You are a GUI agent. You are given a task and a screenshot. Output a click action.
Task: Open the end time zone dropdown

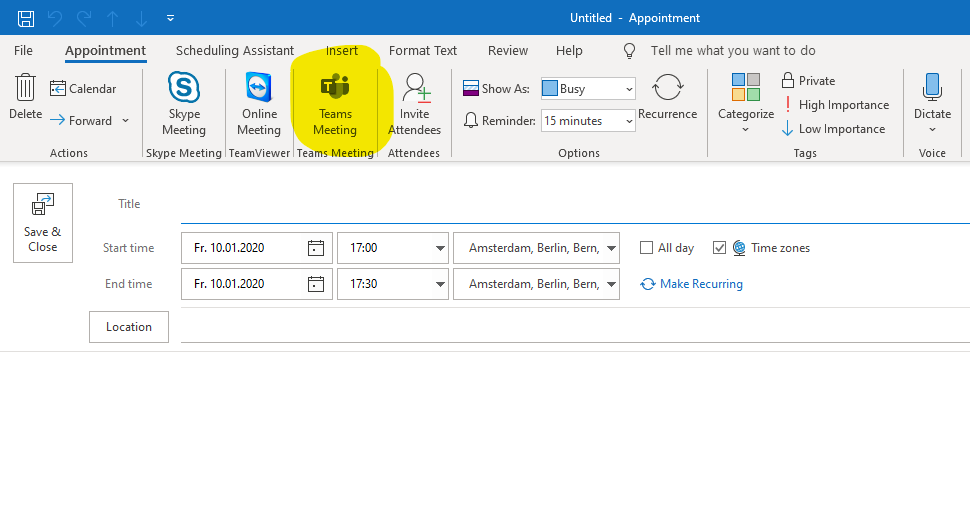coord(611,284)
